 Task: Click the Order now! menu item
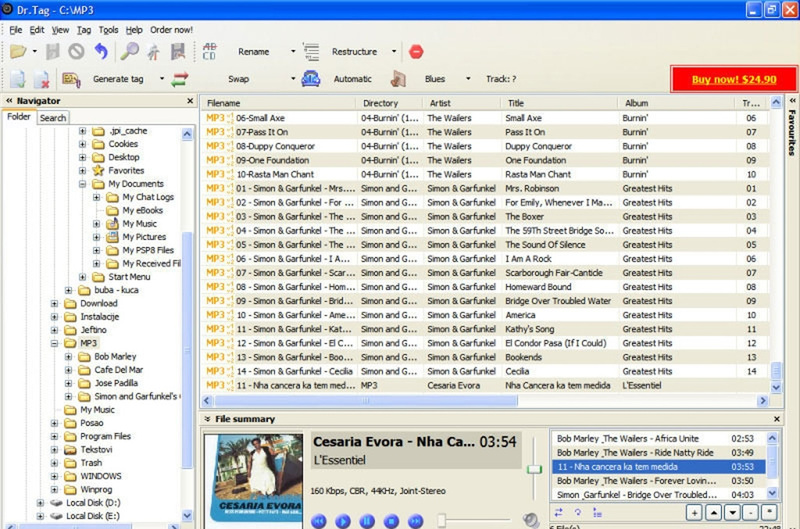[x=171, y=30]
